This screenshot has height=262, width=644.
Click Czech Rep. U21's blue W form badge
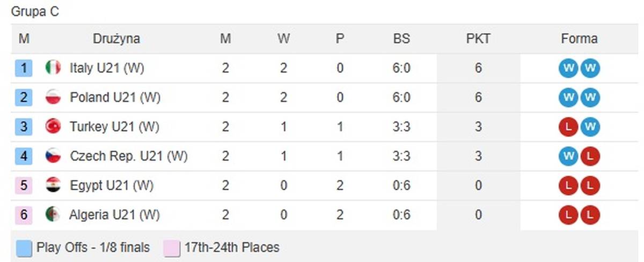568,156
